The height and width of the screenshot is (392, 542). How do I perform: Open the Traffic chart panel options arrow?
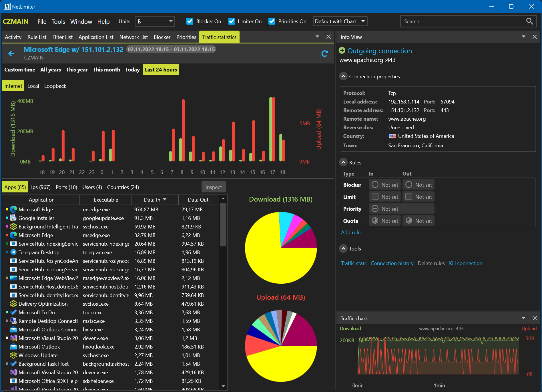tap(523, 318)
